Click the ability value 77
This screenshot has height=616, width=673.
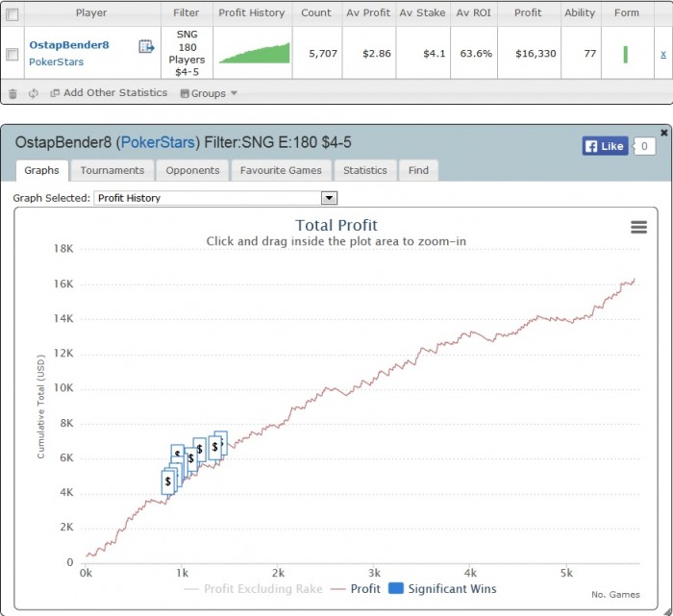(589, 54)
